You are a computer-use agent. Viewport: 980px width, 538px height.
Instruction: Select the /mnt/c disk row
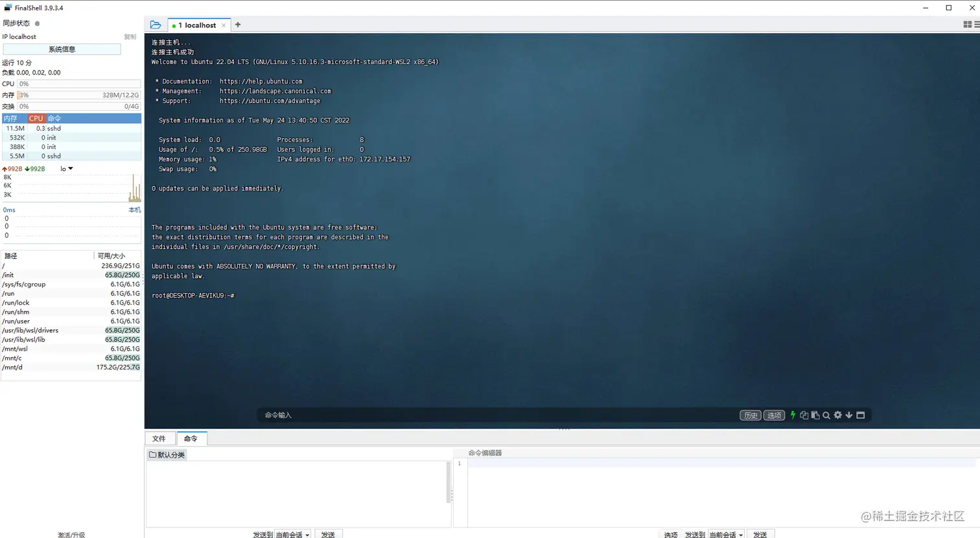(71, 358)
